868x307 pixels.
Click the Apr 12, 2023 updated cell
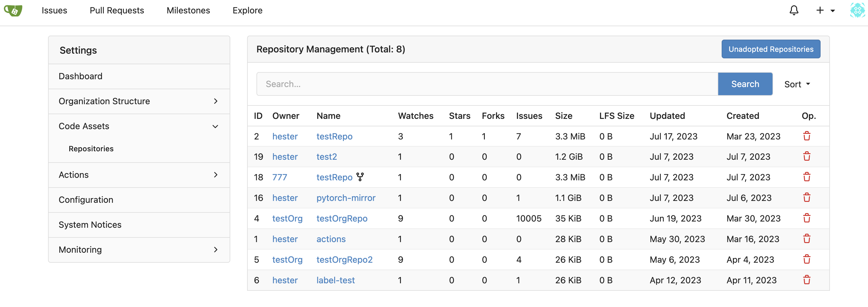coord(675,280)
